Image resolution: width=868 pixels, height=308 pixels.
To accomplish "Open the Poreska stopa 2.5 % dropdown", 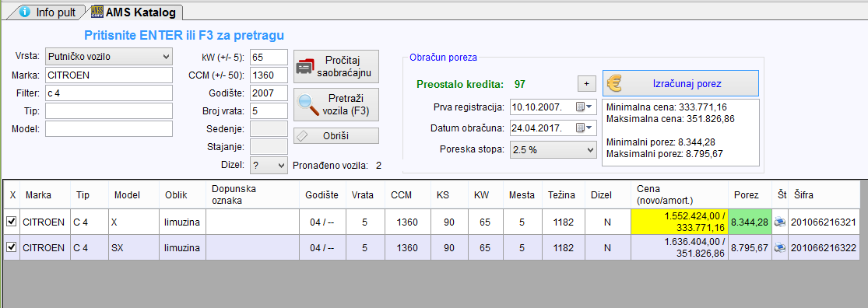I will [x=553, y=150].
